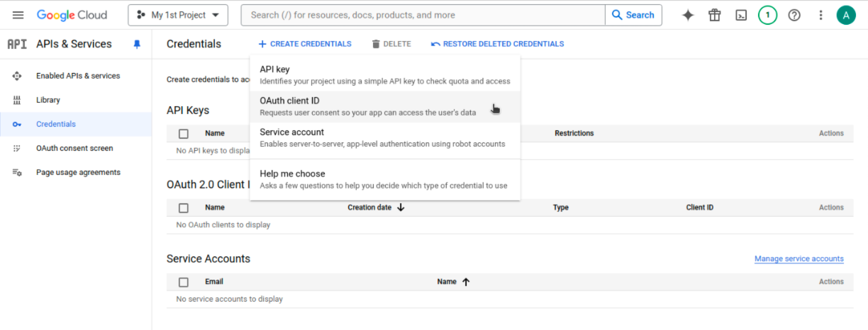Expand the My 1st Project selector

coord(178,15)
